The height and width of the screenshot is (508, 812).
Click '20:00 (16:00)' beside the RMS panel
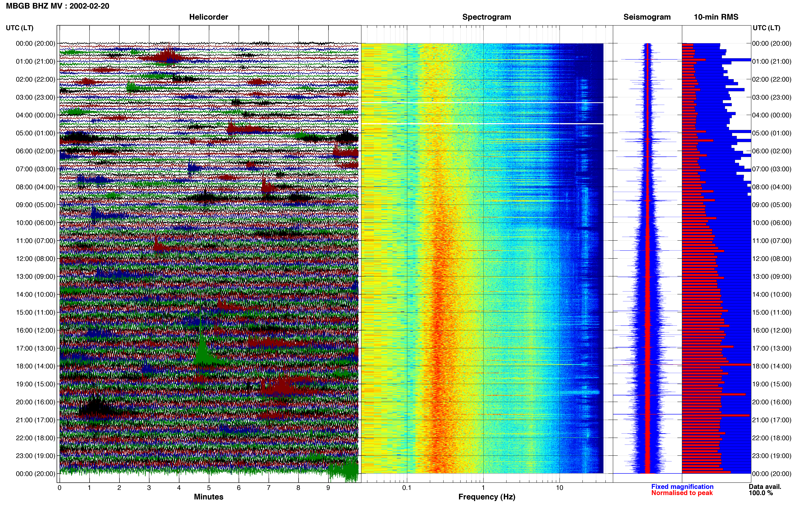(772, 402)
